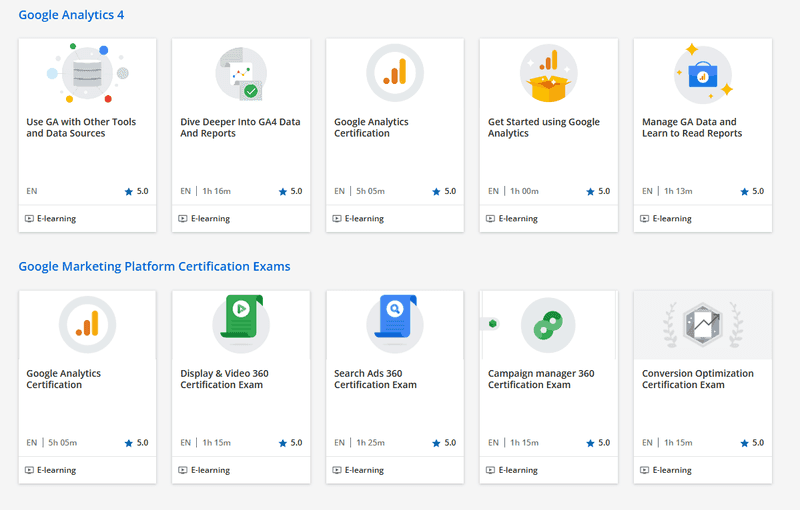Screen dimensions: 800x510
Task: Open the Google Analytics 4 section heading
Action: pos(71,15)
